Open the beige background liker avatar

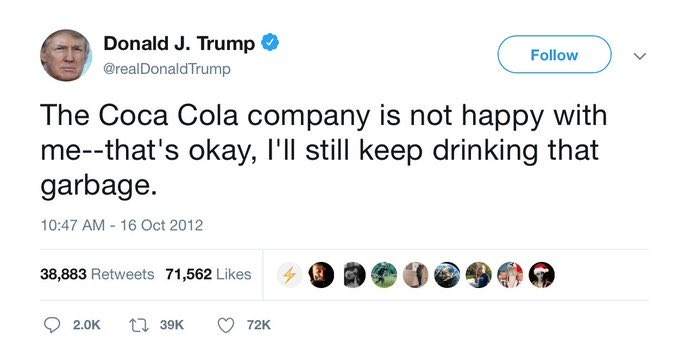[416, 275]
